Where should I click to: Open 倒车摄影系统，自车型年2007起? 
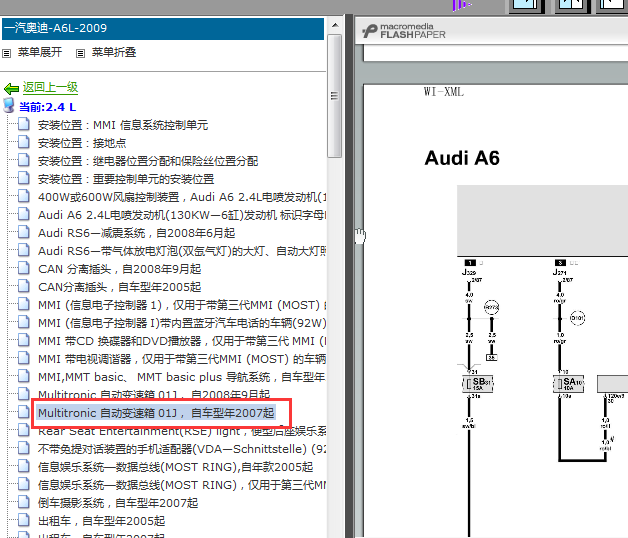click(118, 503)
